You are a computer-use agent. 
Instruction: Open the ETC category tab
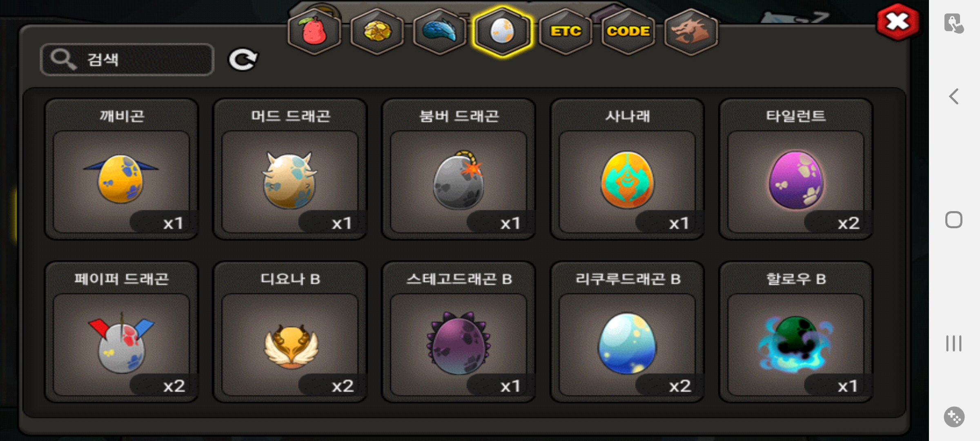click(566, 31)
